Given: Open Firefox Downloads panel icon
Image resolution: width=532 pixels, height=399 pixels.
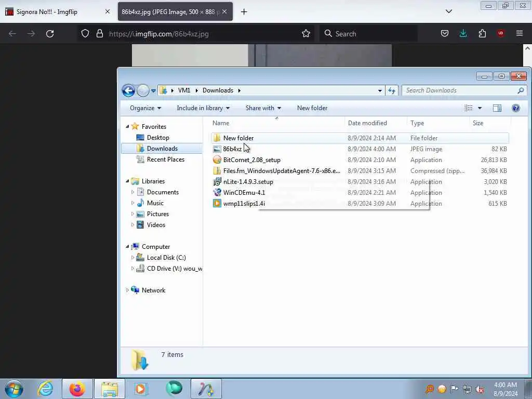Looking at the screenshot, I should pos(463,33).
